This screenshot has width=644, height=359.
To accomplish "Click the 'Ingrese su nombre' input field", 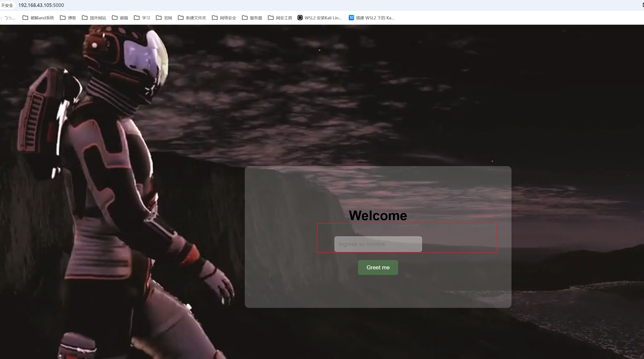I will pos(378,244).
